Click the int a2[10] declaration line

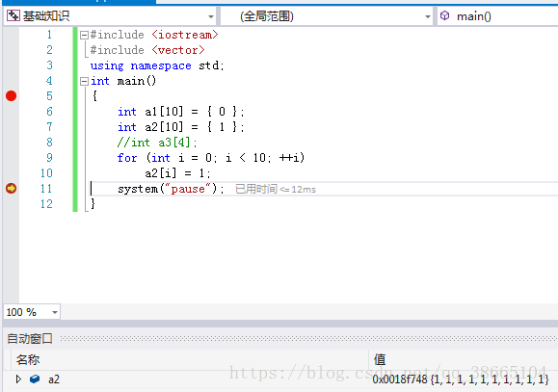pos(181,127)
